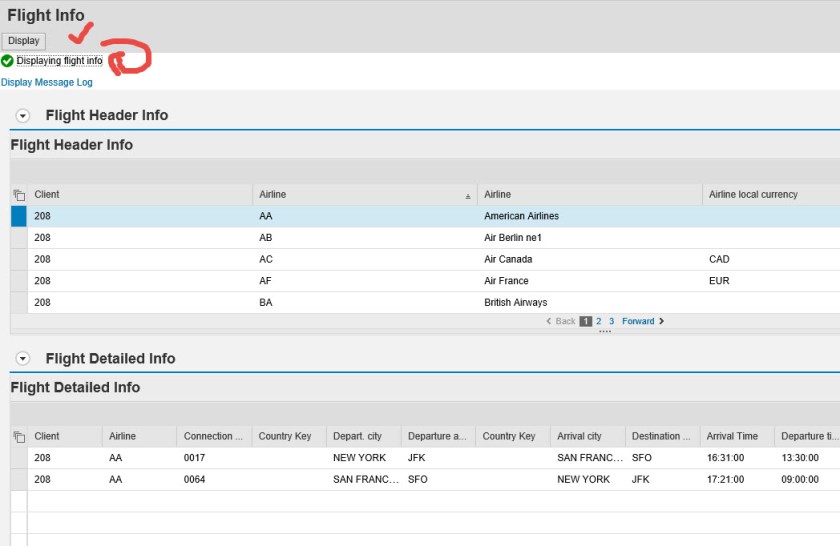840x546 pixels.
Task: Click the Airline local currency column header
Action: pos(753,194)
